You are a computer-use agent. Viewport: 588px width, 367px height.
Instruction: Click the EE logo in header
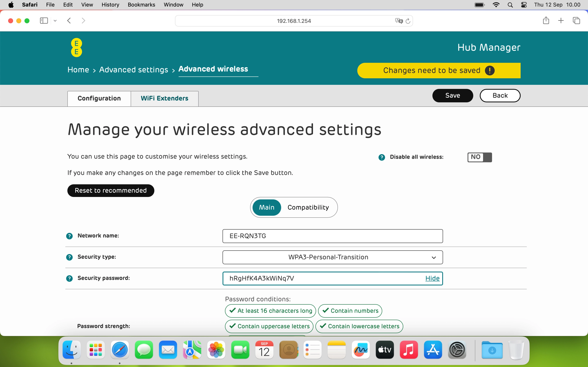click(x=76, y=48)
